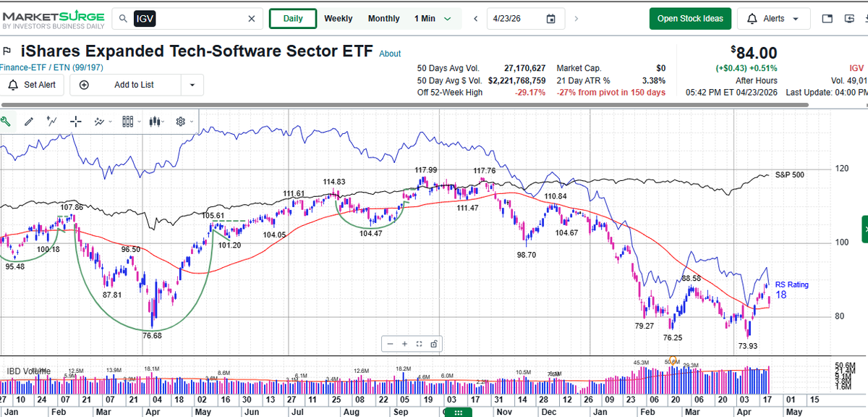Click the MarketSurge logo
Screen dimensions: 868x417
(53, 19)
